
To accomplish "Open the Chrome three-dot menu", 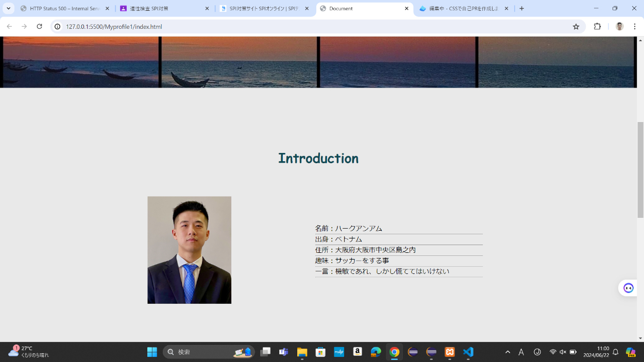I will (x=635, y=26).
